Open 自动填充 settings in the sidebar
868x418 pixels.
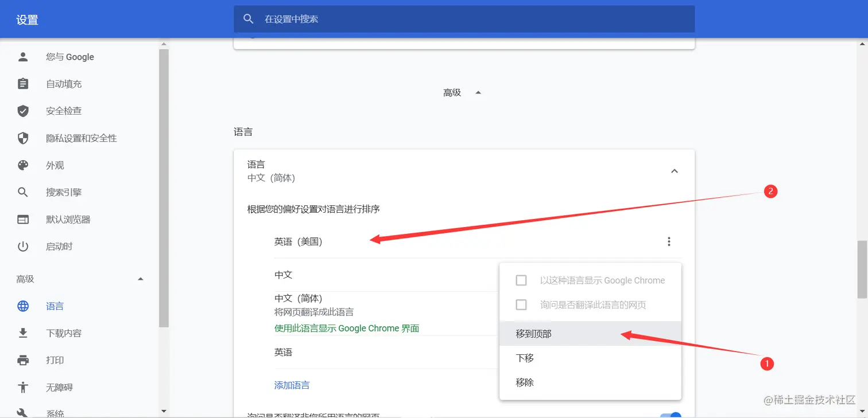click(64, 84)
